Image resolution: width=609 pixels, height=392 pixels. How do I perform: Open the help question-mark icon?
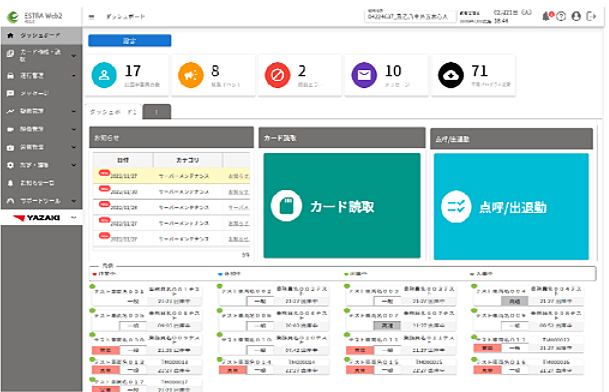click(x=561, y=16)
